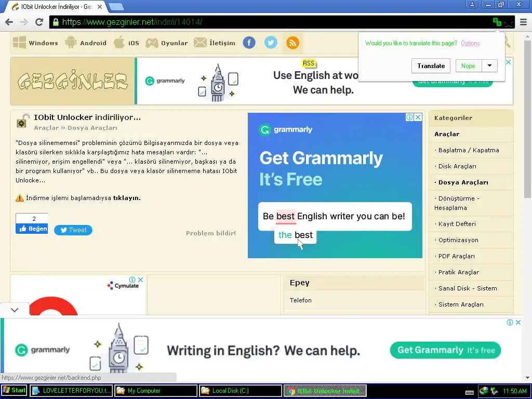
Task: Switch to LOVELETTERFORYOU taskbar item
Action: [x=71, y=391]
